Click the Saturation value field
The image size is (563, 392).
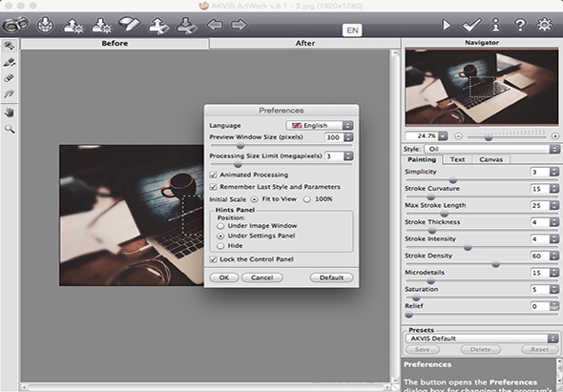click(x=540, y=289)
